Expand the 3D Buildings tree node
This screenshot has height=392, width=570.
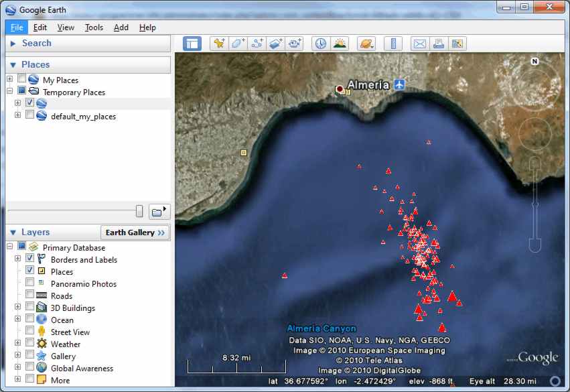pyautogui.click(x=17, y=307)
